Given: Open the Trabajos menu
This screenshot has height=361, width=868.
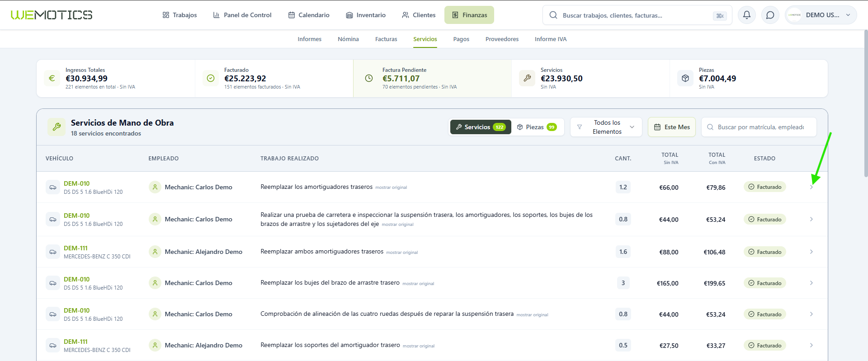Looking at the screenshot, I should tap(179, 15).
